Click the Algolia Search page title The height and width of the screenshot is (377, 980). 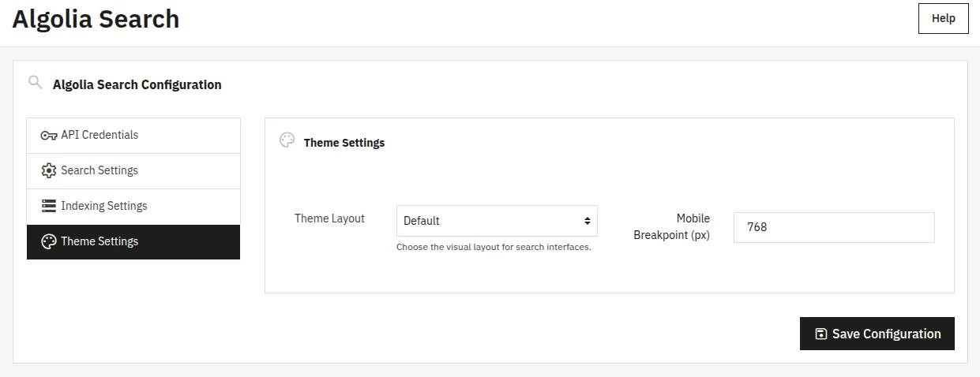click(96, 19)
